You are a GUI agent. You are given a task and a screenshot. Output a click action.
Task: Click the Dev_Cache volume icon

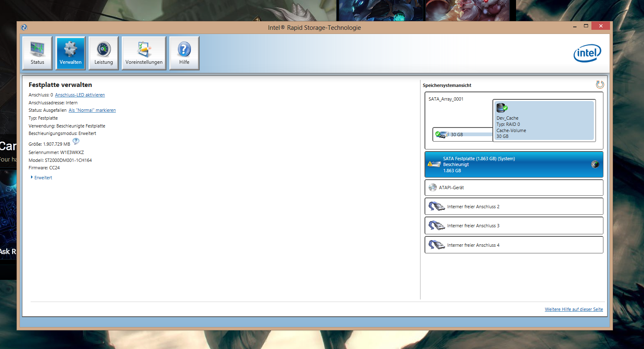[502, 108]
